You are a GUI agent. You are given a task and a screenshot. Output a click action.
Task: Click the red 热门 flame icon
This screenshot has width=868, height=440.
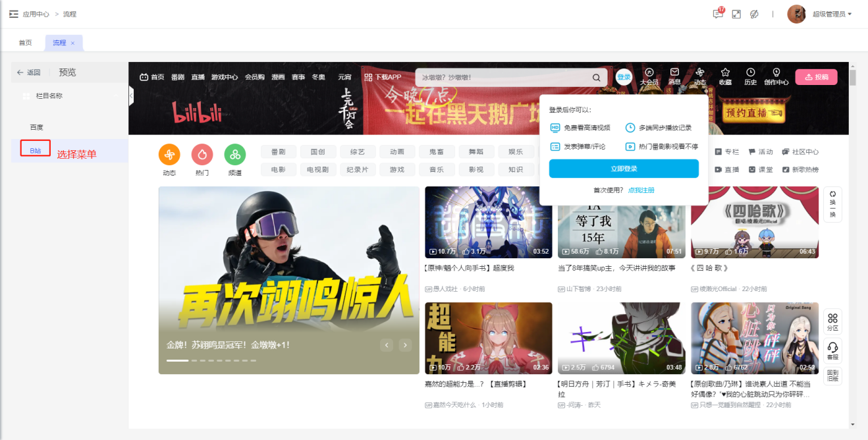click(202, 154)
